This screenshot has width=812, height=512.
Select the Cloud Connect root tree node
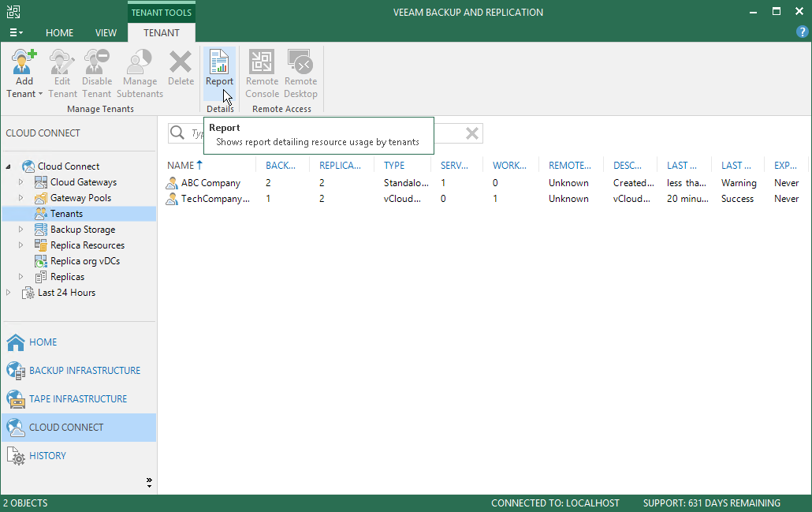pyautogui.click(x=69, y=166)
